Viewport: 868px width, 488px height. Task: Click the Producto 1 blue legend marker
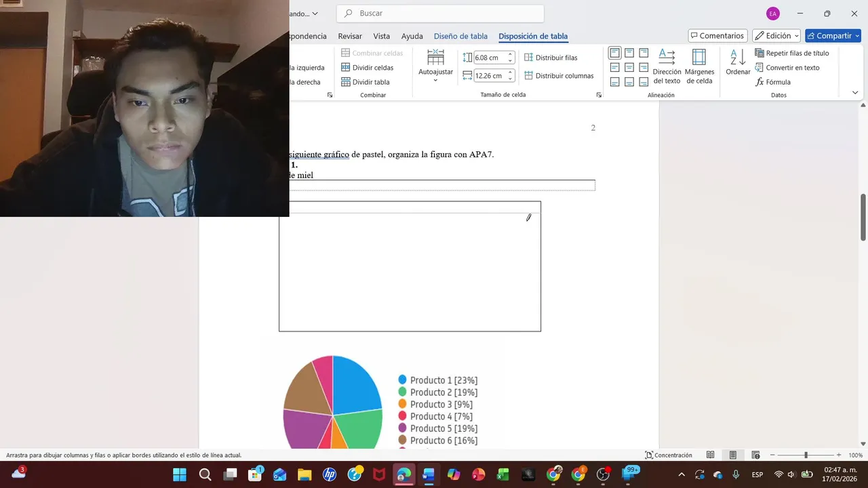402,380
